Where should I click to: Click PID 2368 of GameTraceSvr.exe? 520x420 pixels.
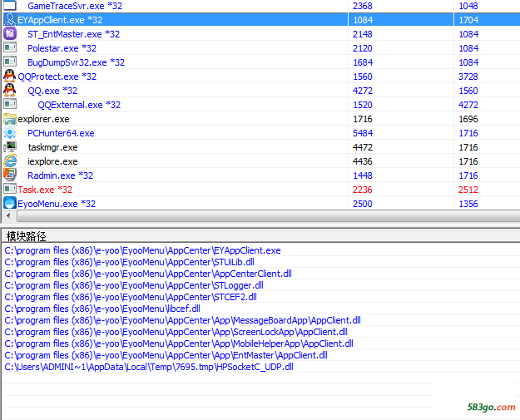pos(363,6)
